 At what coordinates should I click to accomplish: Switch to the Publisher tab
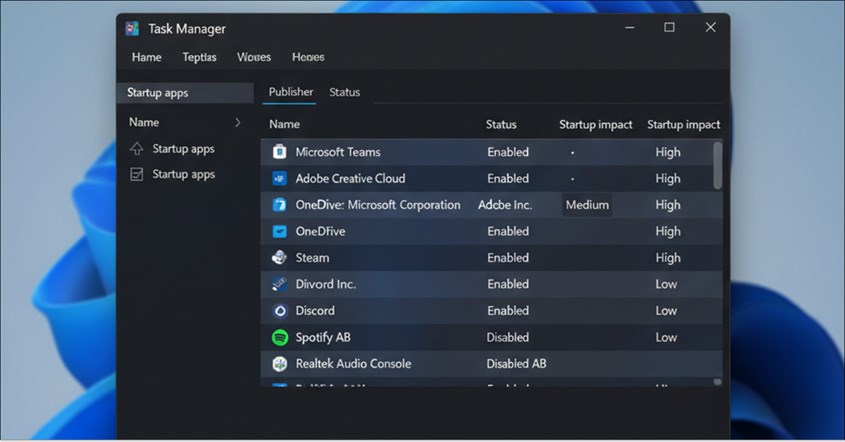tap(291, 92)
